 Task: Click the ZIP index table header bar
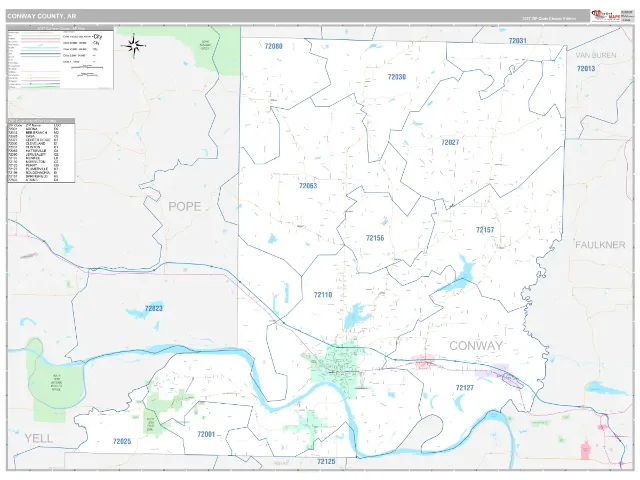click(41, 121)
